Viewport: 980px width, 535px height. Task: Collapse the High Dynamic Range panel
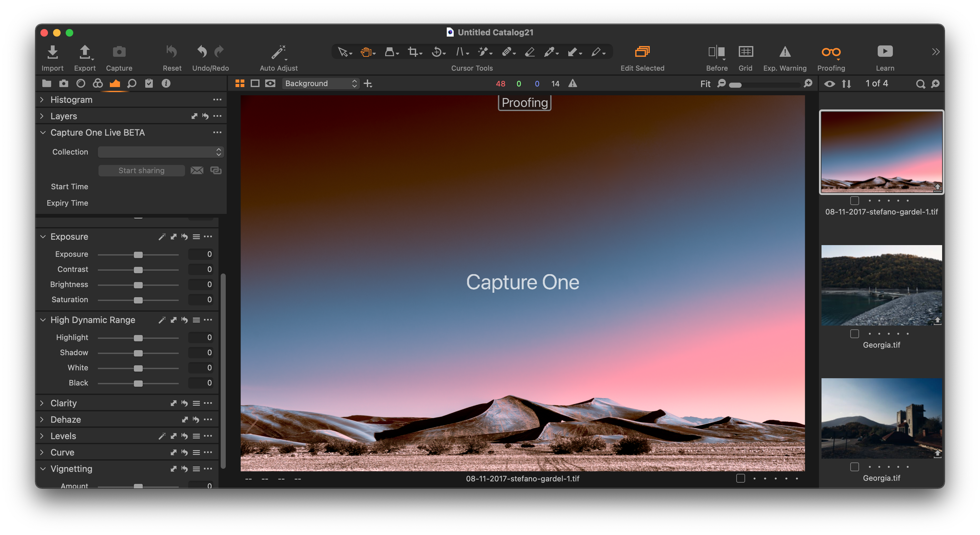coord(43,320)
